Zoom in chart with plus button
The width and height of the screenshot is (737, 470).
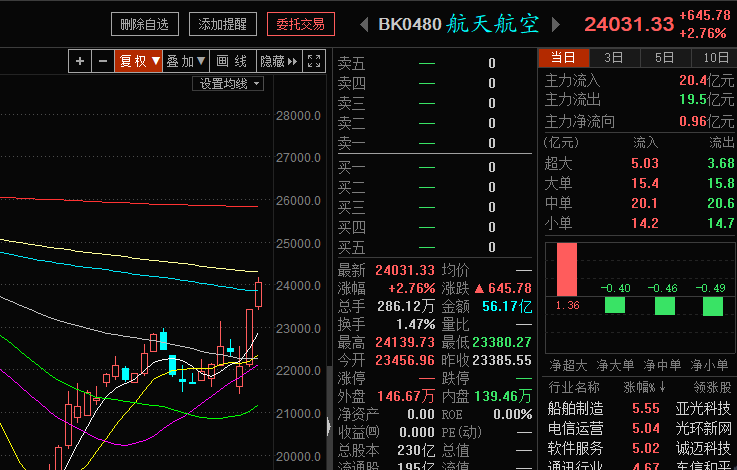coord(80,61)
